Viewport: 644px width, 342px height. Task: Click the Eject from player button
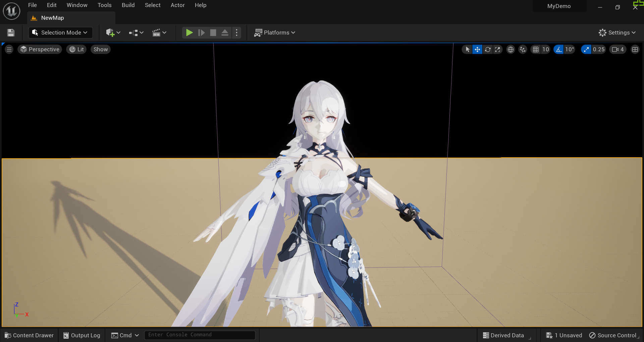(x=225, y=33)
